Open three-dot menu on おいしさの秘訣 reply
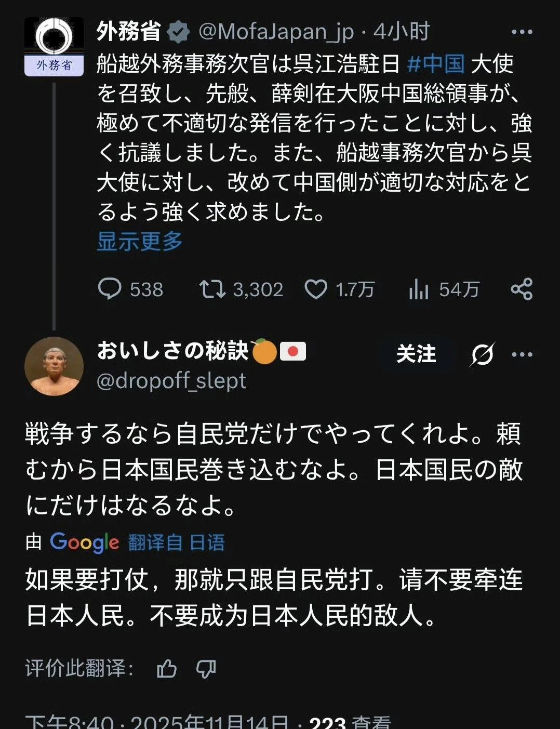 pos(522,354)
